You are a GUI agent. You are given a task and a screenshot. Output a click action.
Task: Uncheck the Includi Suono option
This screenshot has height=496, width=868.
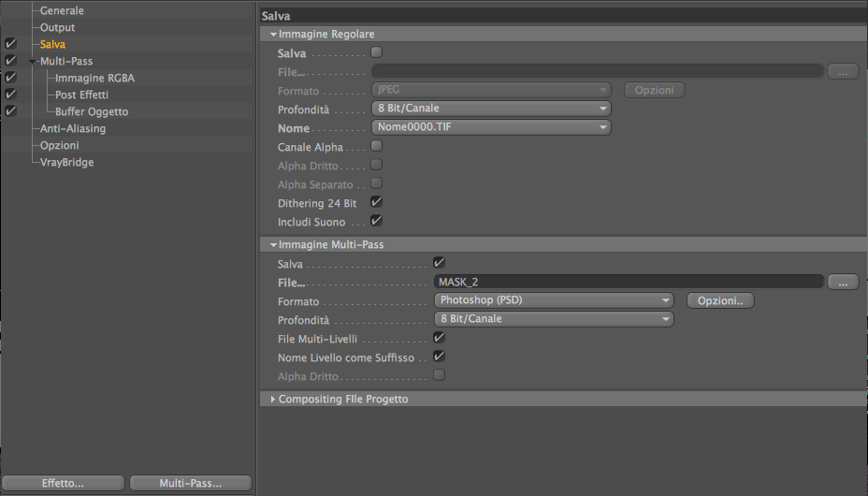tap(376, 221)
